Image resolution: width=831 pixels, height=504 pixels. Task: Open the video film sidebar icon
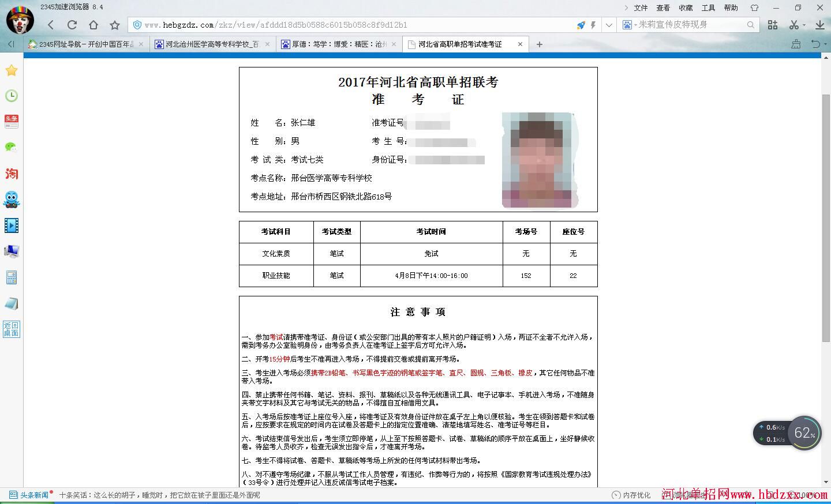click(x=12, y=225)
